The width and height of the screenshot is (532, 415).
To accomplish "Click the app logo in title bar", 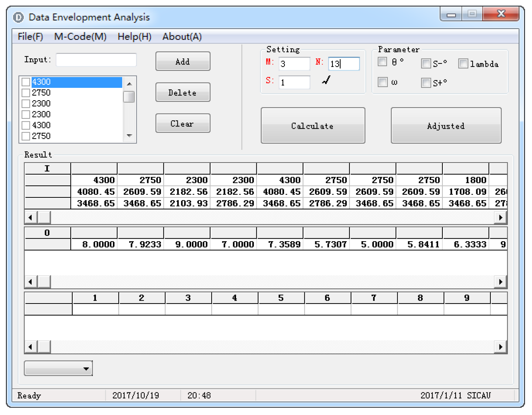I will [x=18, y=18].
